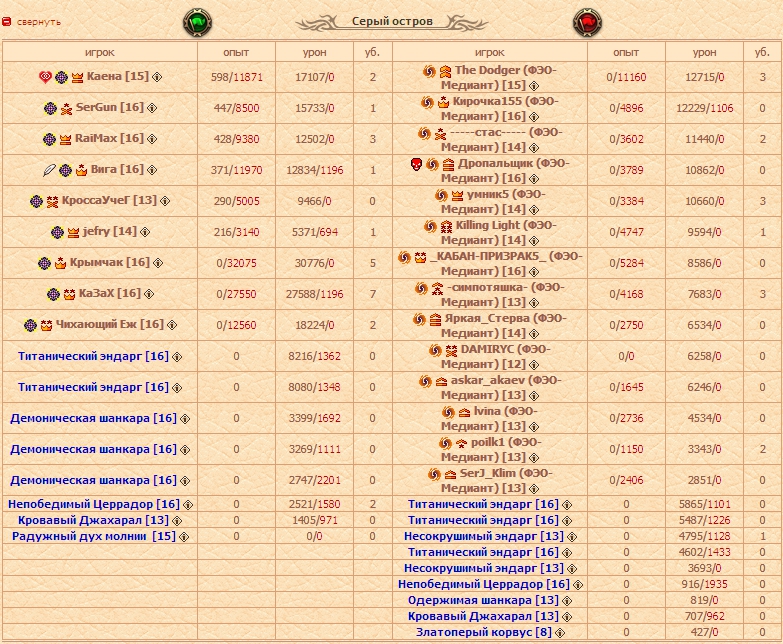This screenshot has height=644, width=783.
Task: Click damage value 30776/0
Action: tap(315, 263)
